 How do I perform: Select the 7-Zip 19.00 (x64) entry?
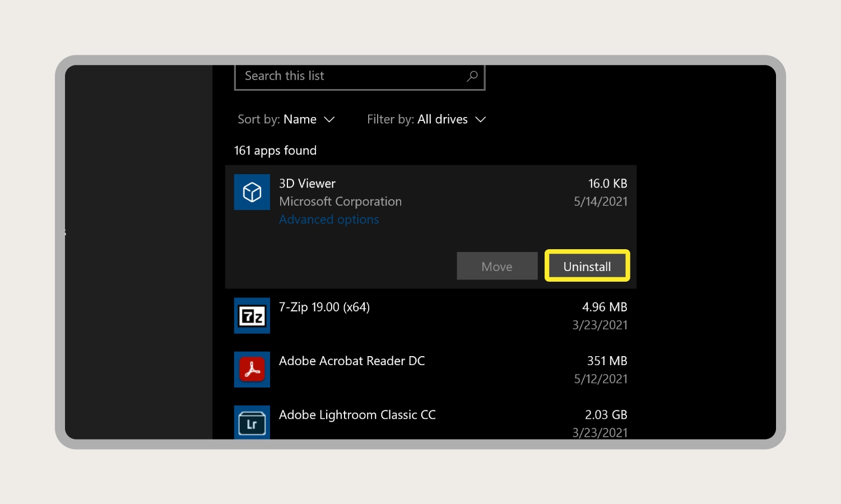[x=431, y=316]
